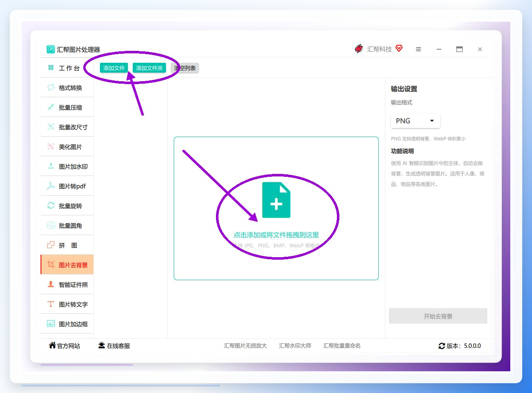The width and height of the screenshot is (532, 393).
Task: Click the 格式转换 sidebar icon
Action: point(51,87)
